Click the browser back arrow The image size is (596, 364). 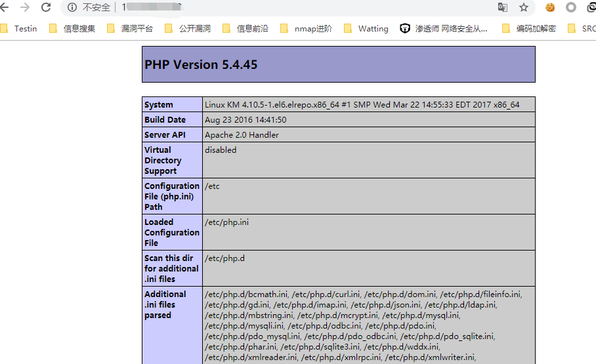[4, 7]
